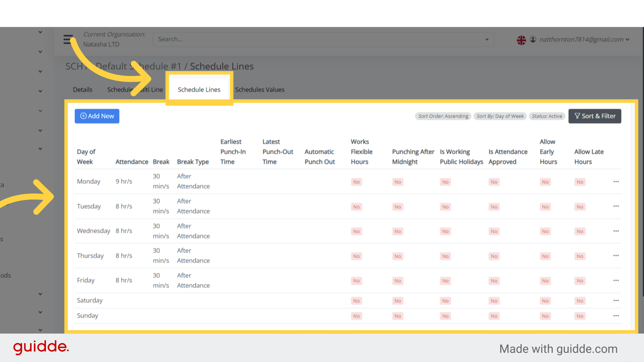Open row actions for Saturday
The width and height of the screenshot is (644, 362).
616,301
